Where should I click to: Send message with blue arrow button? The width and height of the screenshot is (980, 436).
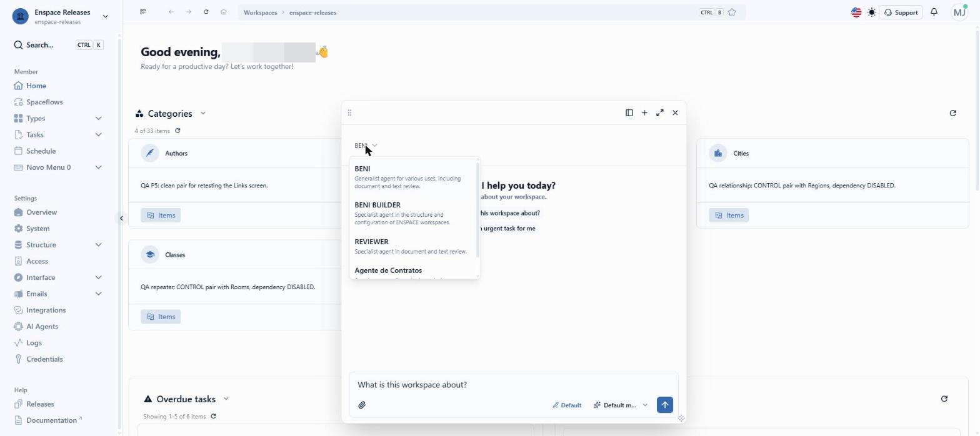click(665, 405)
